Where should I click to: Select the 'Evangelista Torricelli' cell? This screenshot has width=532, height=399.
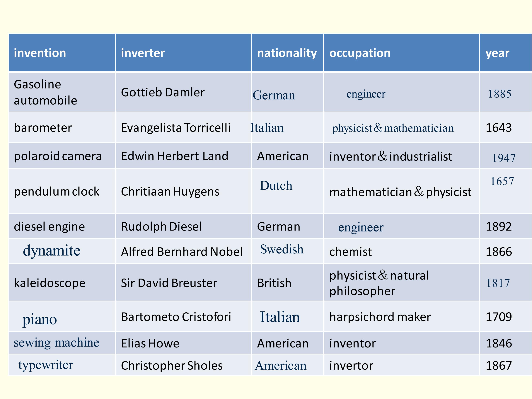pyautogui.click(x=176, y=127)
